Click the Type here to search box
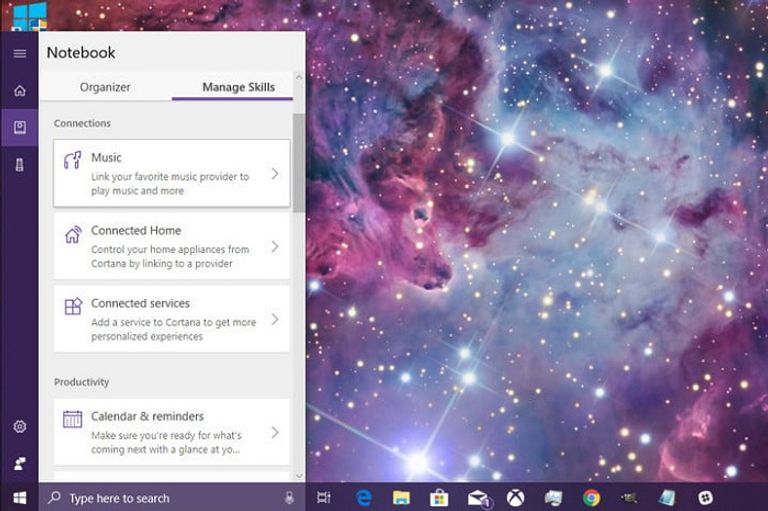Screen dimensions: 768x511 coord(160,498)
